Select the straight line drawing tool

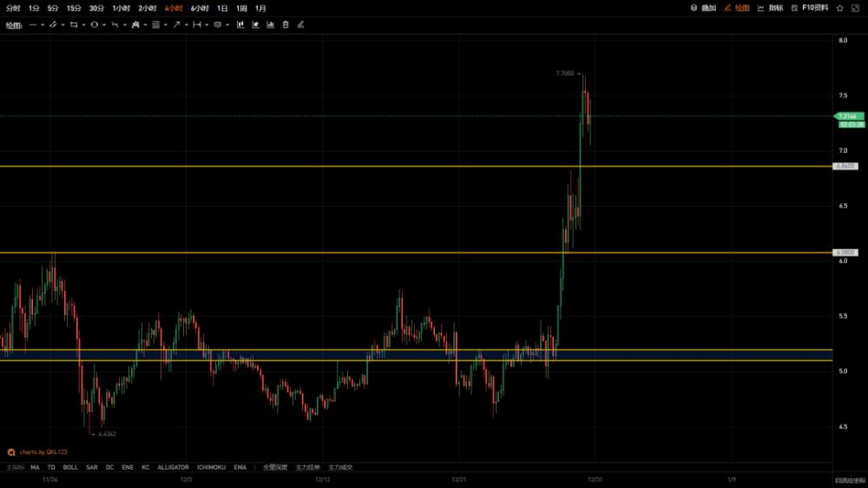33,25
